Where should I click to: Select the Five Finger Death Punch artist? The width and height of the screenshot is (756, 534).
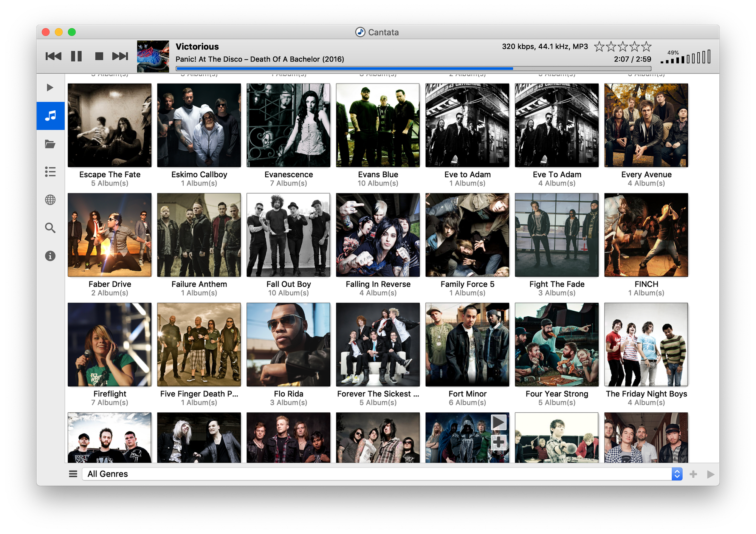pos(199,354)
